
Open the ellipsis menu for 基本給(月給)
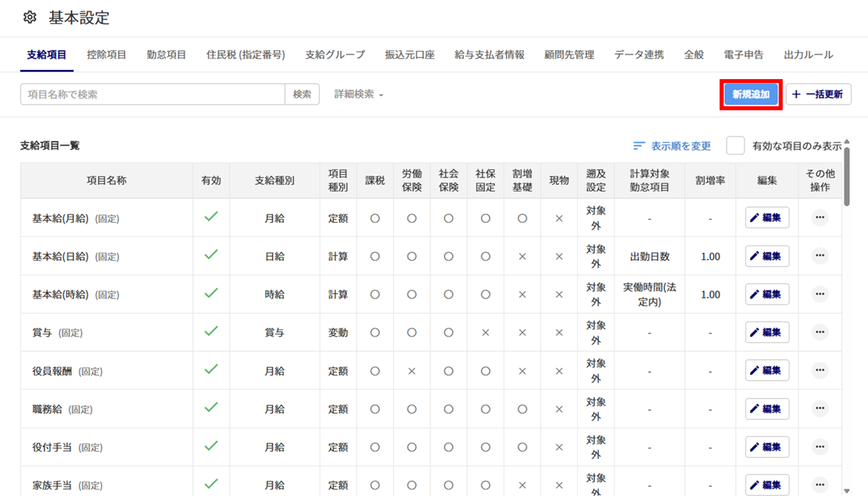819,218
